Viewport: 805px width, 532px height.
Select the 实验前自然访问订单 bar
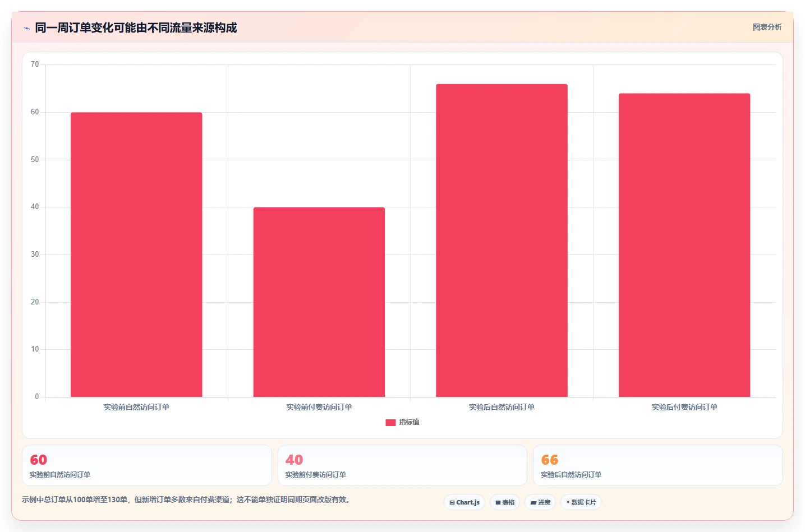(x=136, y=255)
